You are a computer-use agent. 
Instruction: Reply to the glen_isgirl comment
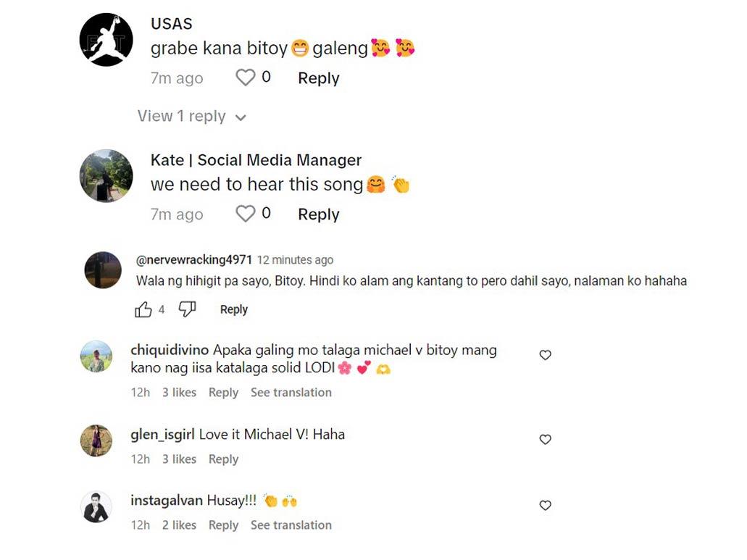click(x=223, y=459)
